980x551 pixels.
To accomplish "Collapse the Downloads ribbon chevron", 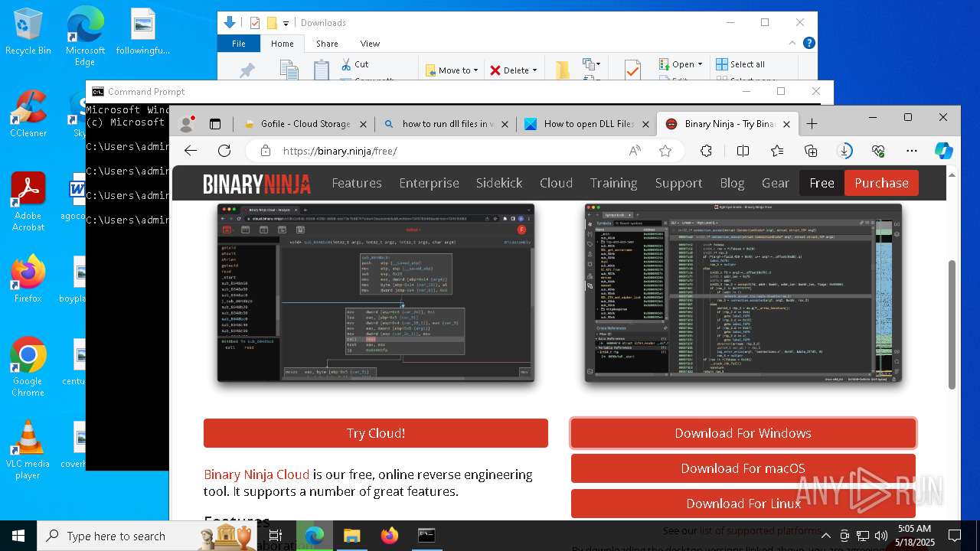I will coord(792,44).
